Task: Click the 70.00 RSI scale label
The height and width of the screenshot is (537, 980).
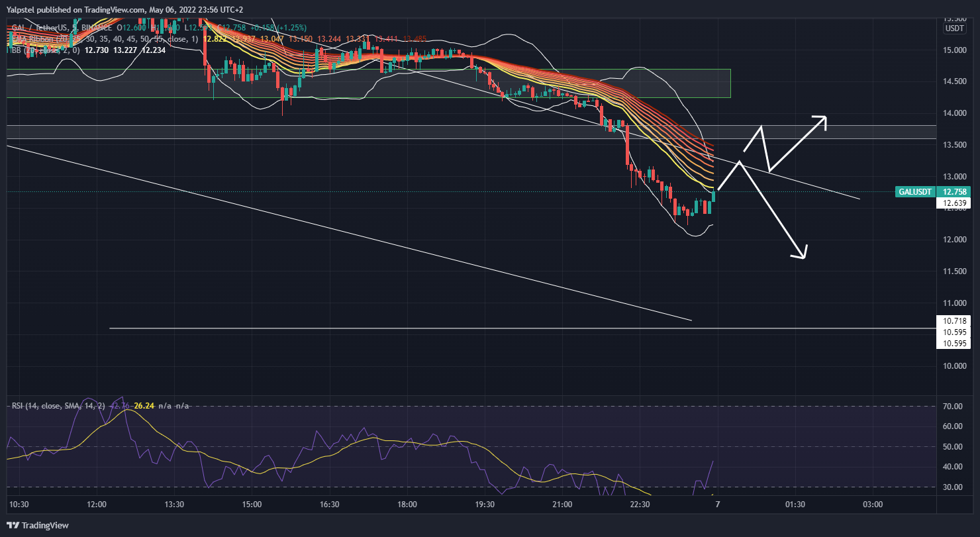Action: click(954, 407)
